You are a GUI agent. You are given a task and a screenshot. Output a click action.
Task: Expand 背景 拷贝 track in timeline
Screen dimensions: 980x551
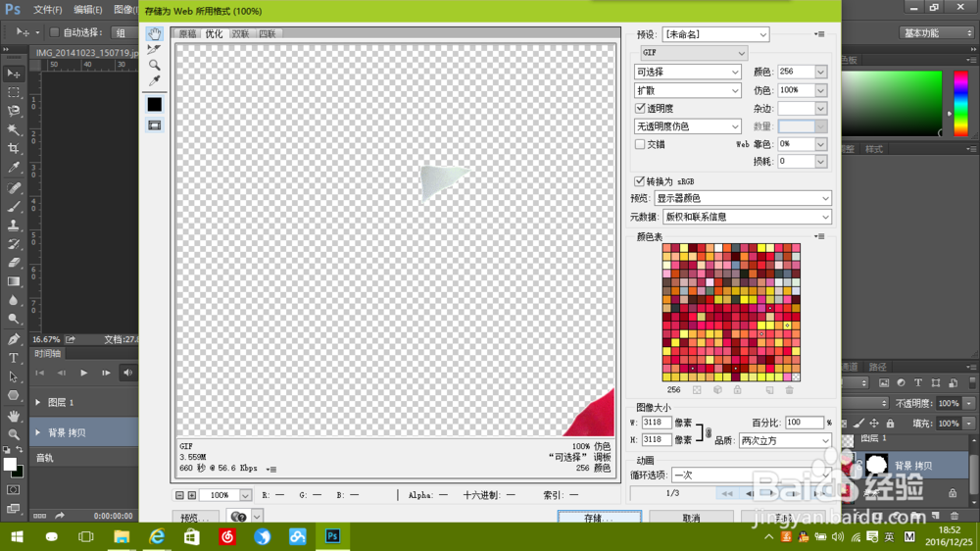[37, 432]
